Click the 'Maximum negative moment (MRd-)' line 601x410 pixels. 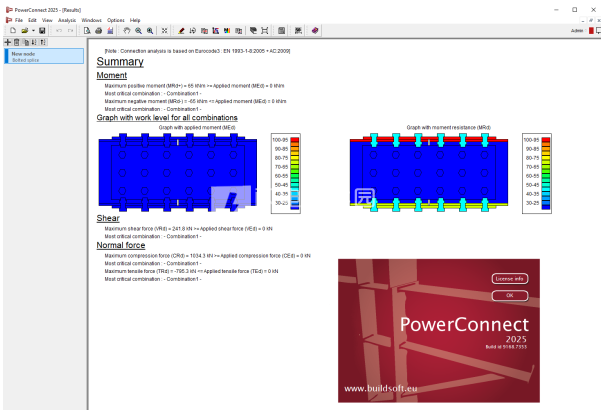(x=195, y=102)
